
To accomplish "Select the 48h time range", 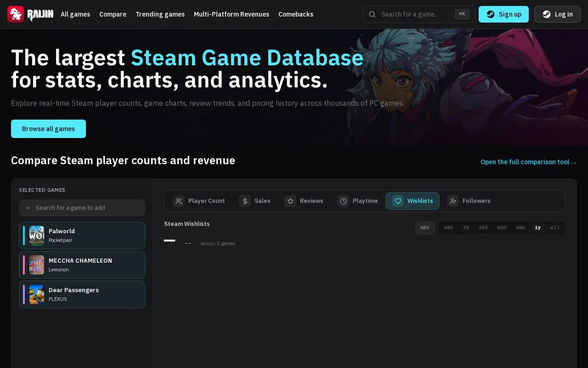I will 448,228.
